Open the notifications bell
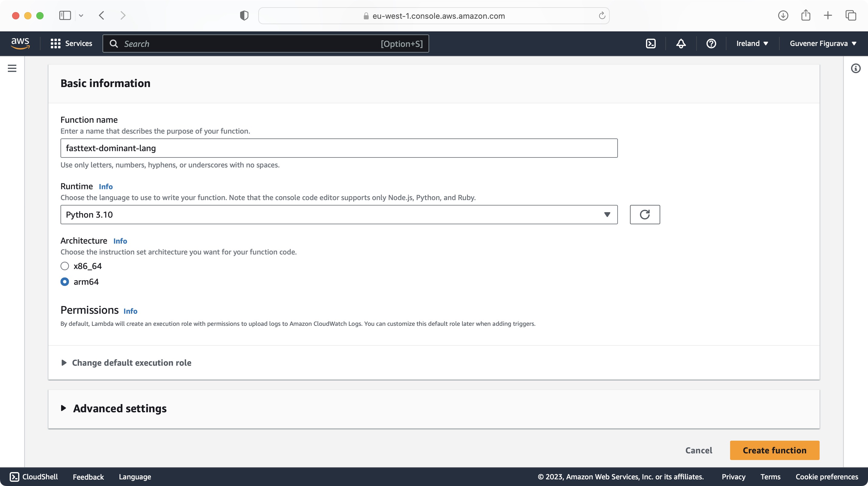The width and height of the screenshot is (868, 486). (x=681, y=44)
